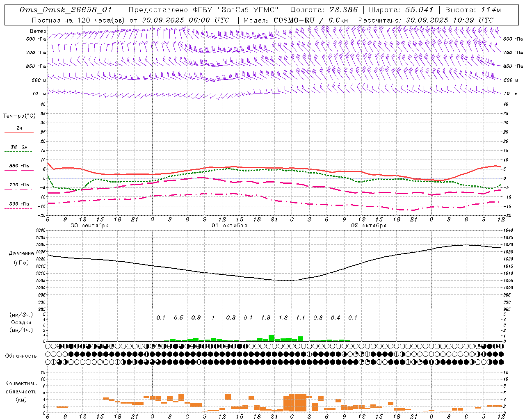
Task: Select the forecast start 30.09.2025 06:00 UTC
Action: 185,20
